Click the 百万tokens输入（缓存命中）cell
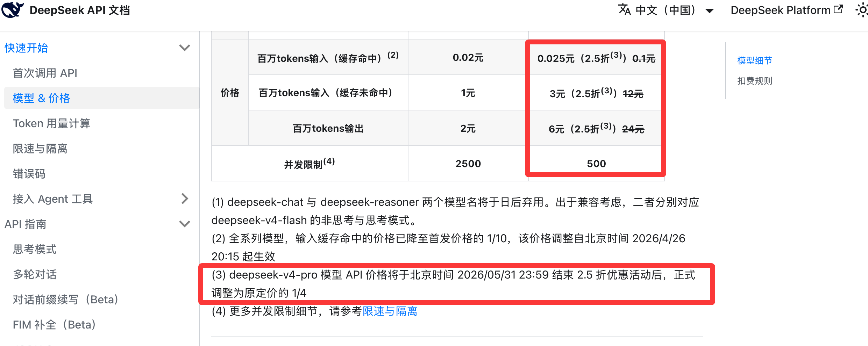This screenshot has height=346, width=868. tap(328, 57)
